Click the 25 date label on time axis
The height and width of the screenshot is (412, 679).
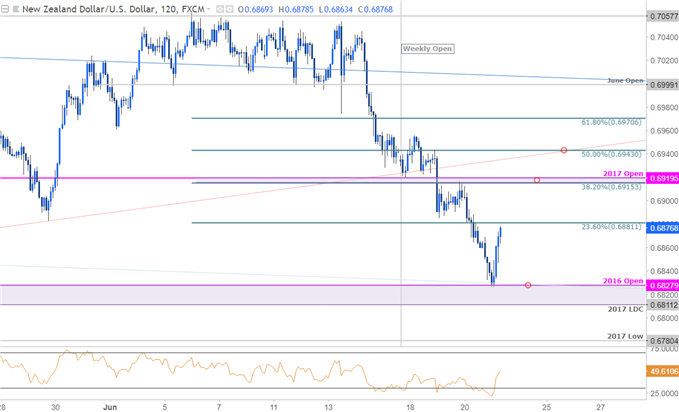(x=546, y=407)
